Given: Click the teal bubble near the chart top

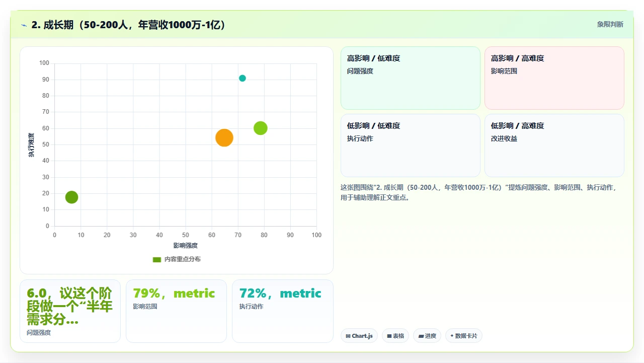Looking at the screenshot, I should point(243,78).
